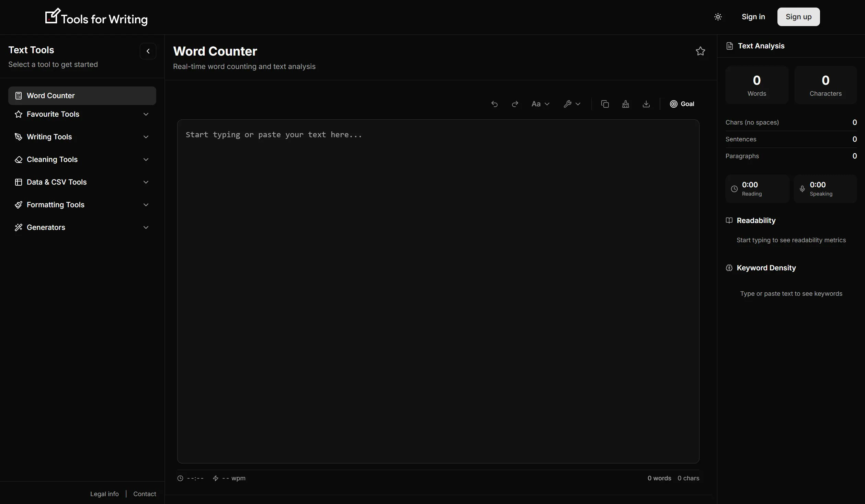Click the Favourite Tools star icon

[x=19, y=114]
